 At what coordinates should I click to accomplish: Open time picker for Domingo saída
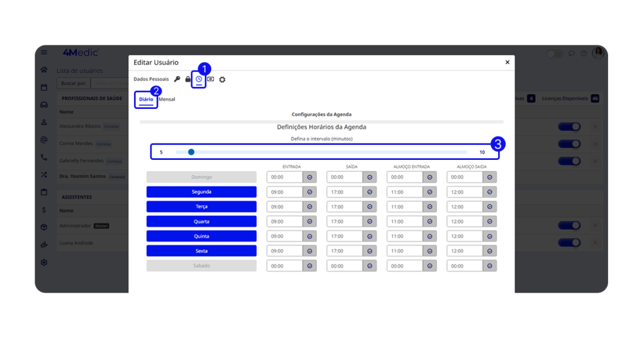369,177
